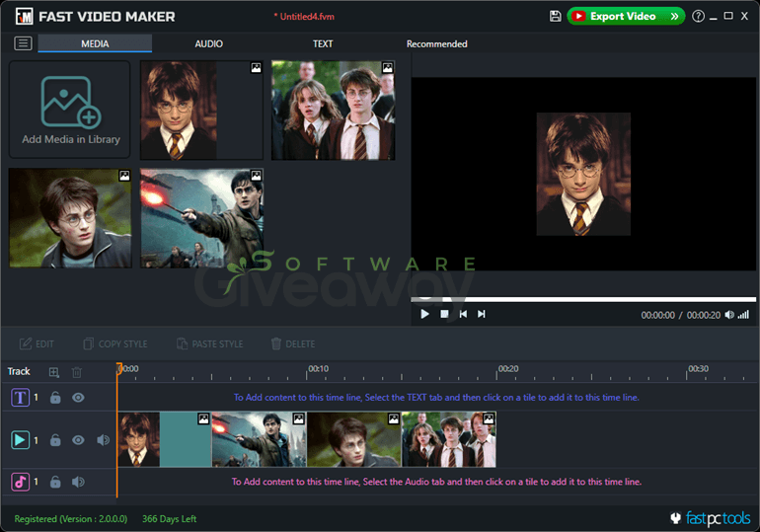Select the wand duel thumbnail in the library
The image size is (760, 532).
click(201, 218)
